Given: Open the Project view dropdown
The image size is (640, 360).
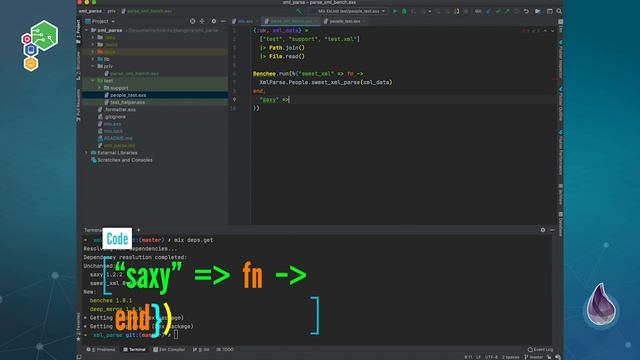Looking at the screenshot, I should point(100,21).
